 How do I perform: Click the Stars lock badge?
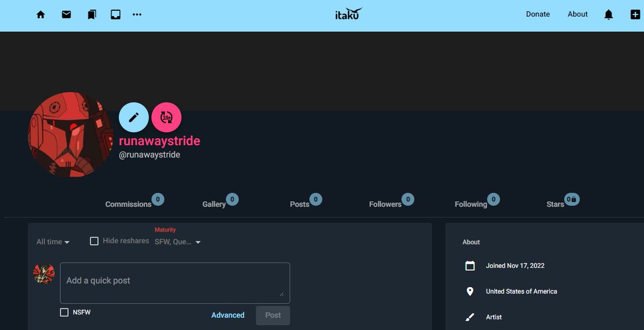coord(572,199)
